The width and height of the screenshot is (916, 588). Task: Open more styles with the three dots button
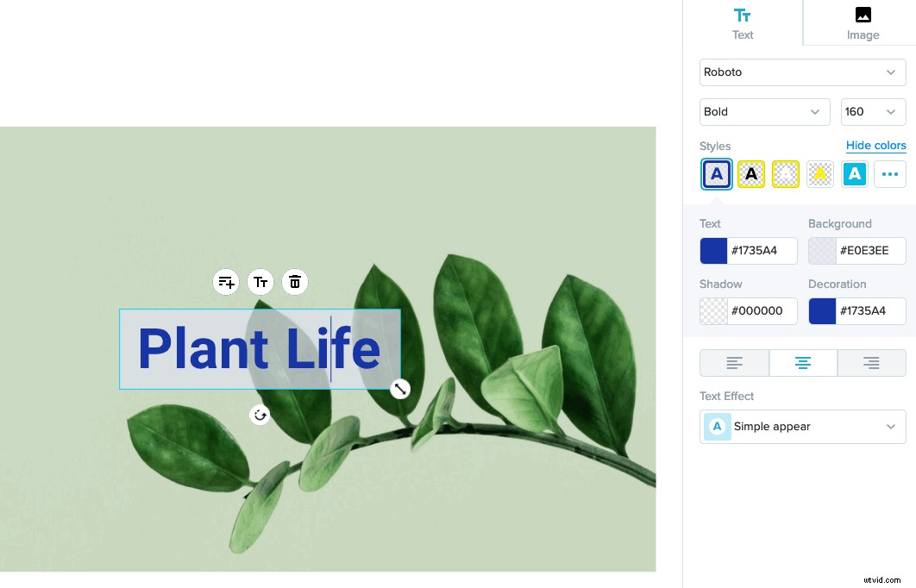[x=890, y=174]
